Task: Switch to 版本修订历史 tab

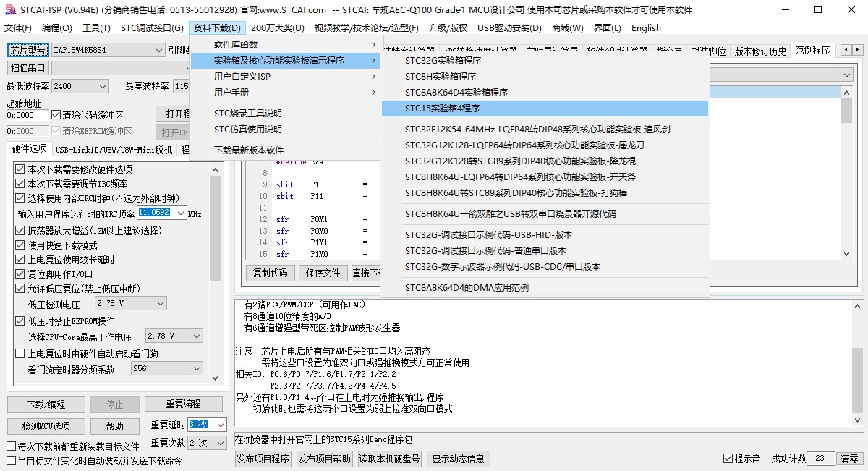Action: (x=759, y=51)
